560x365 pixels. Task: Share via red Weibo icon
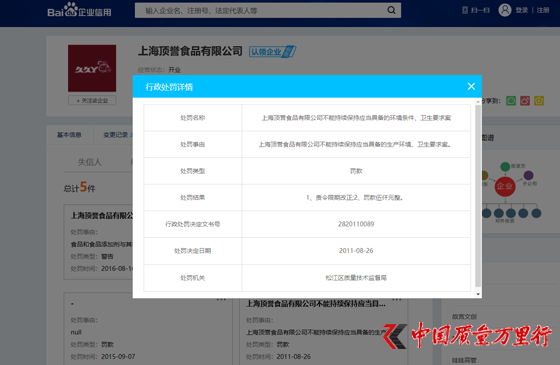[x=525, y=101]
